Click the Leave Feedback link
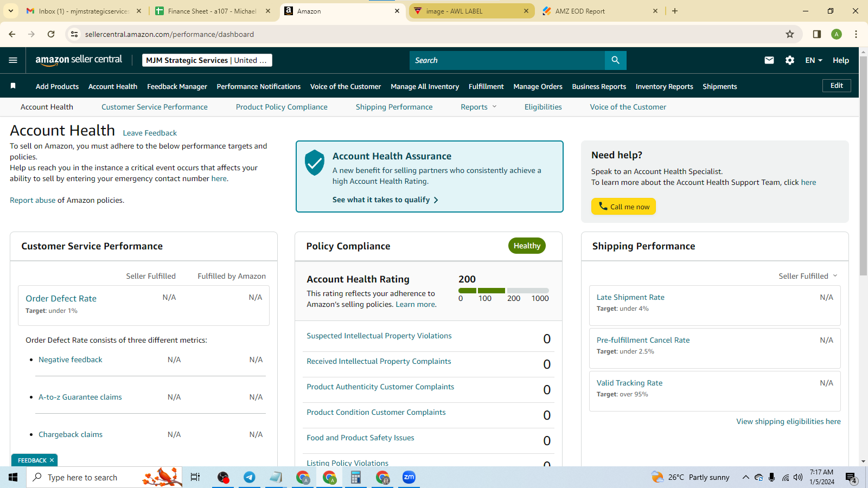868x488 pixels. (x=150, y=133)
